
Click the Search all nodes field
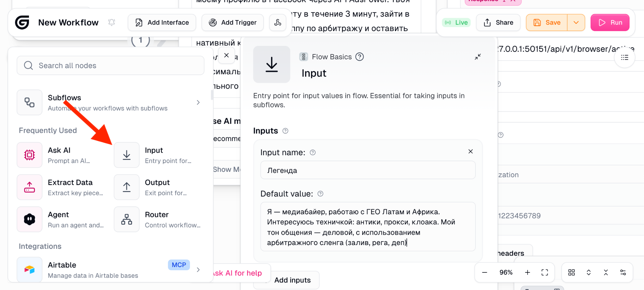(x=110, y=65)
